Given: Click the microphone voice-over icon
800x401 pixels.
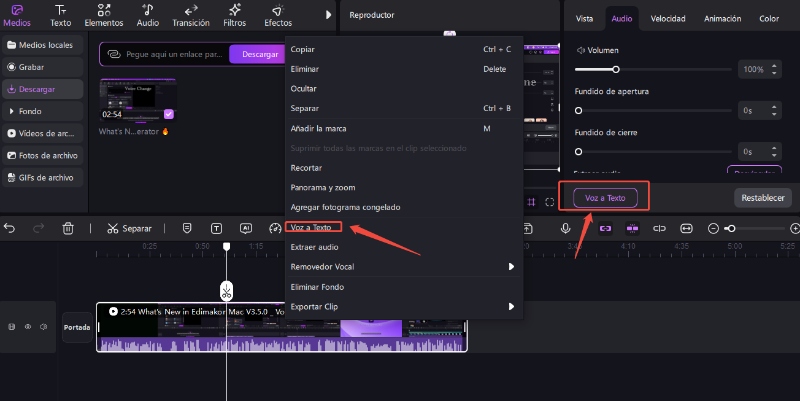Looking at the screenshot, I should coord(566,228).
